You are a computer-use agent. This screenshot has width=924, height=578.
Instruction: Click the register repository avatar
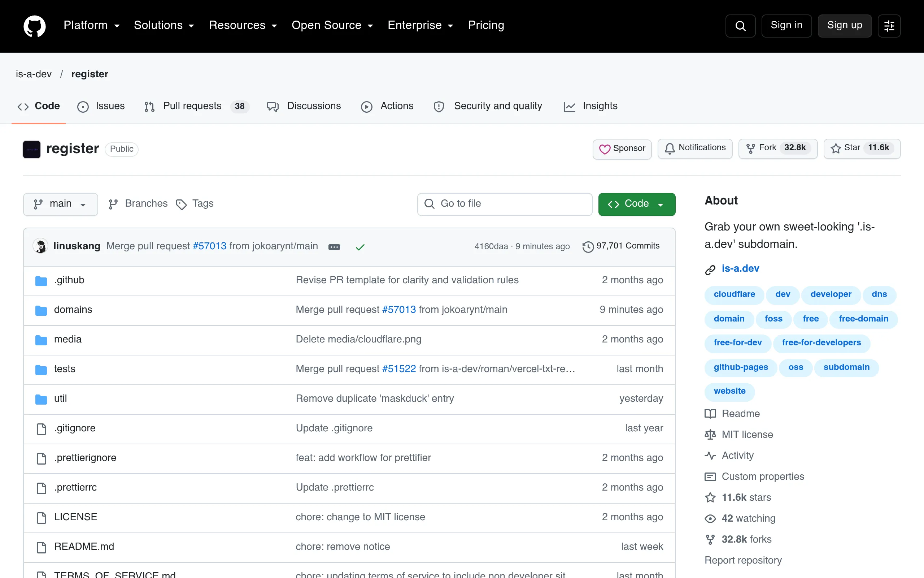click(x=32, y=149)
